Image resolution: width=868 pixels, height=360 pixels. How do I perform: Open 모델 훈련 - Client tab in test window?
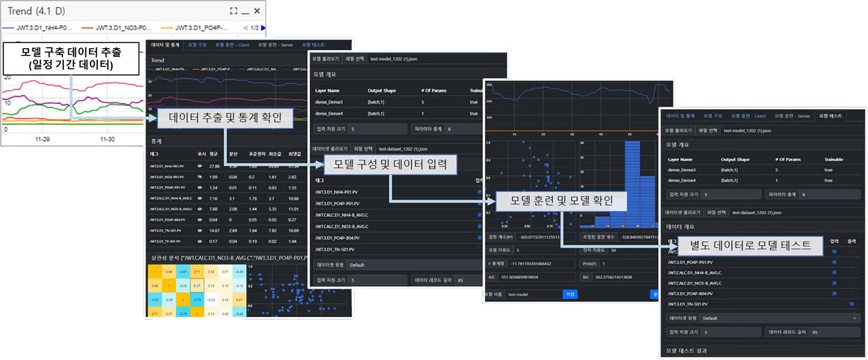(748, 116)
